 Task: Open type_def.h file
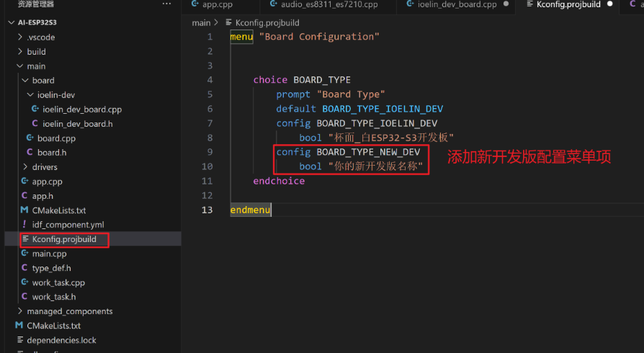click(51, 268)
